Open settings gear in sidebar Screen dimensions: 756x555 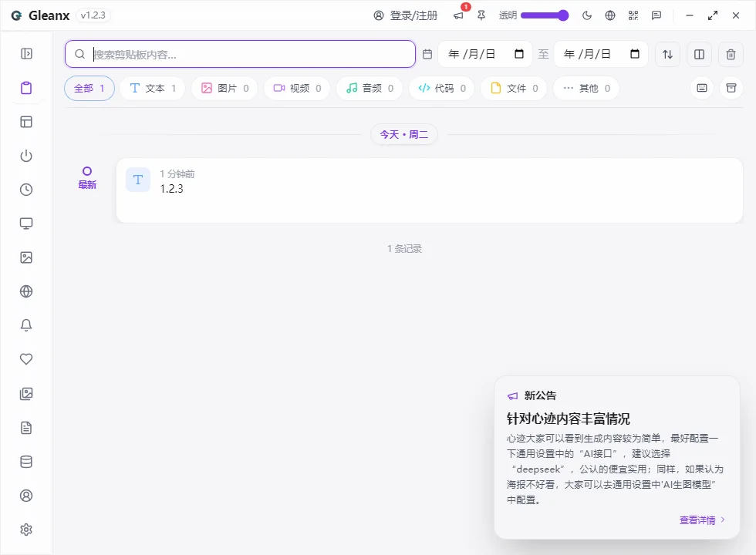[x=26, y=530]
